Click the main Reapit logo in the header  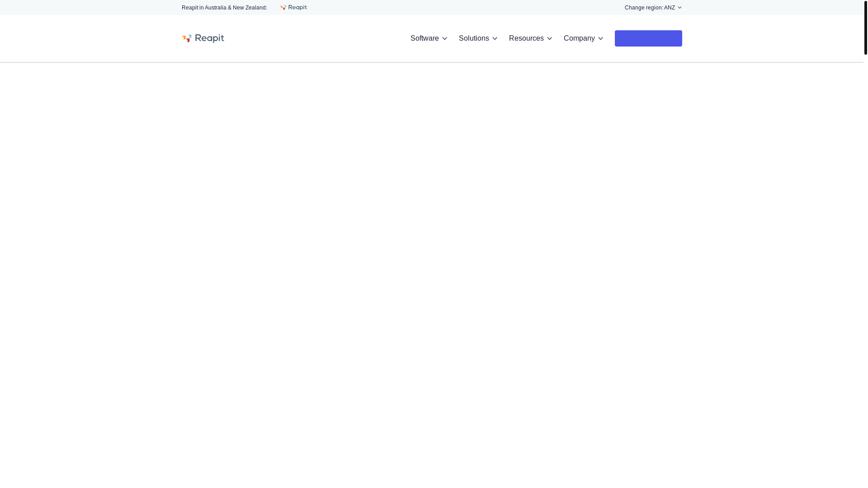203,38
